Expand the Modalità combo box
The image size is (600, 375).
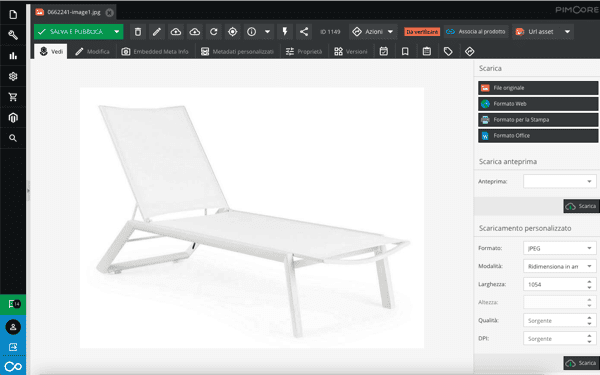[x=559, y=266]
